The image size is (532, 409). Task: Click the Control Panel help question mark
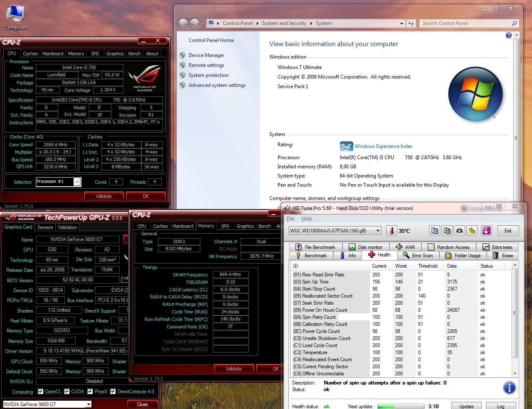508,36
